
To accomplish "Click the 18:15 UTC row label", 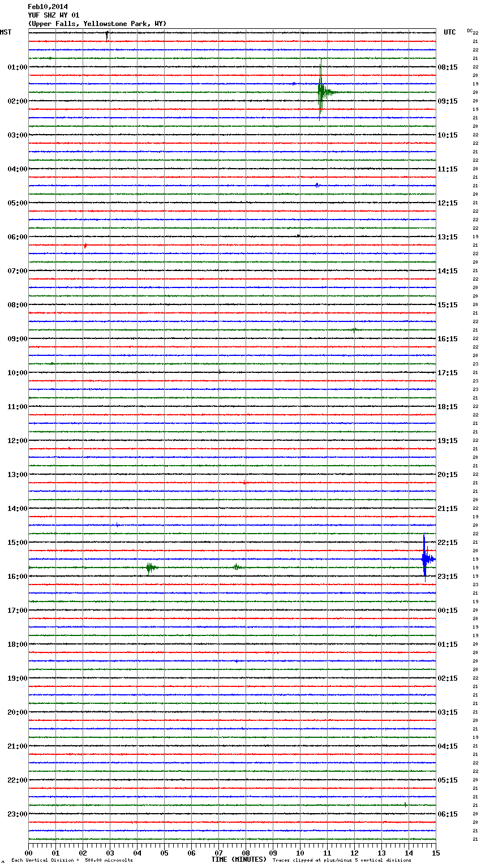I will [x=448, y=407].
